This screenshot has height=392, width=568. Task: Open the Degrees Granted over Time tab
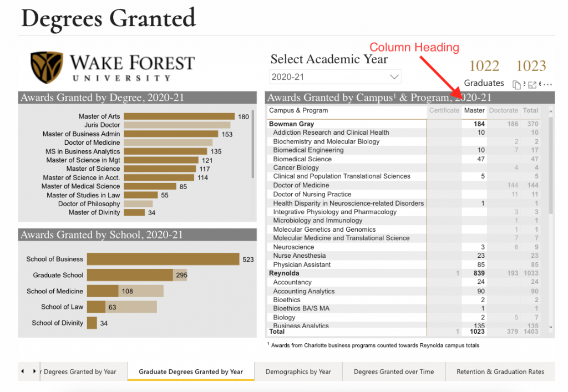click(394, 371)
